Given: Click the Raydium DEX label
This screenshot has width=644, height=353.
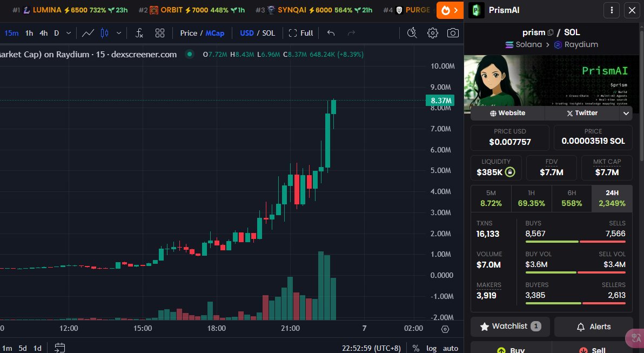Looking at the screenshot, I should coord(576,44).
